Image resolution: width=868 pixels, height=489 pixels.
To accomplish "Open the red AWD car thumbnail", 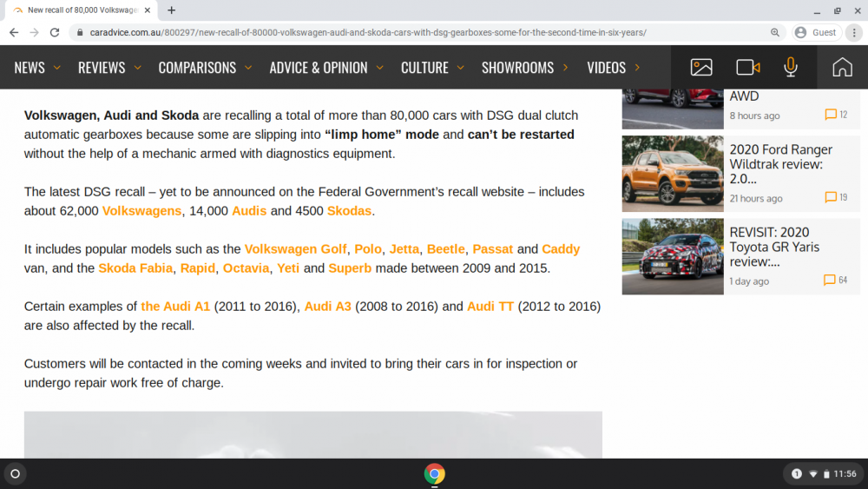I will coord(673,109).
